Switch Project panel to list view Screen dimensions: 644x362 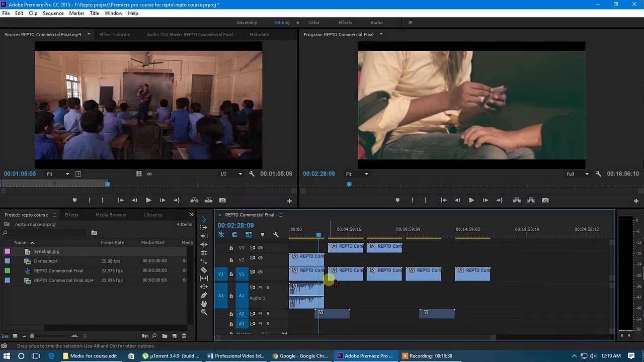pos(6,336)
